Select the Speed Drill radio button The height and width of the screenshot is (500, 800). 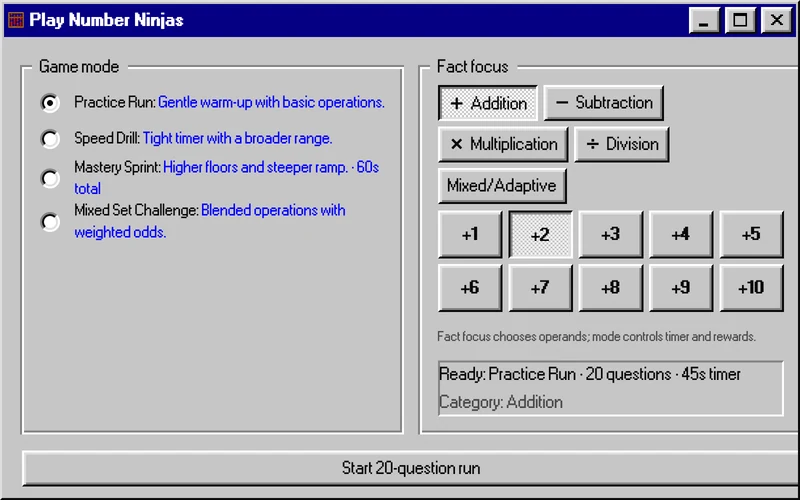click(50, 138)
